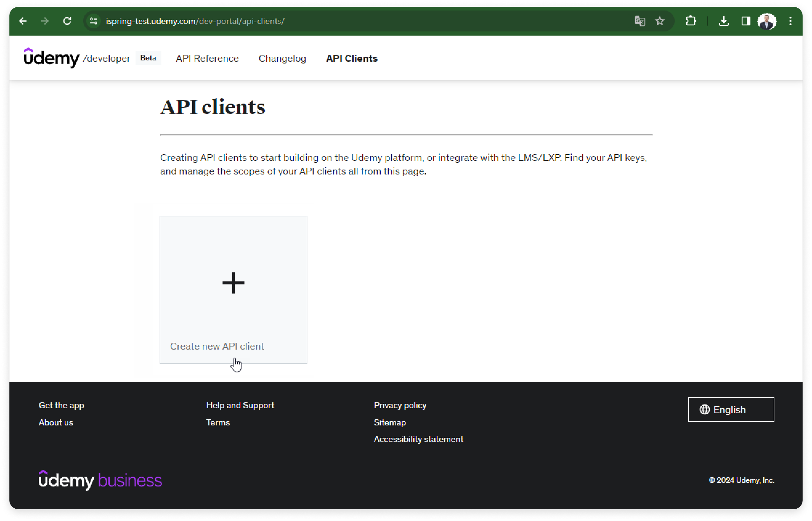View site information icon in address bar
The height and width of the screenshot is (521, 812).
(94, 21)
